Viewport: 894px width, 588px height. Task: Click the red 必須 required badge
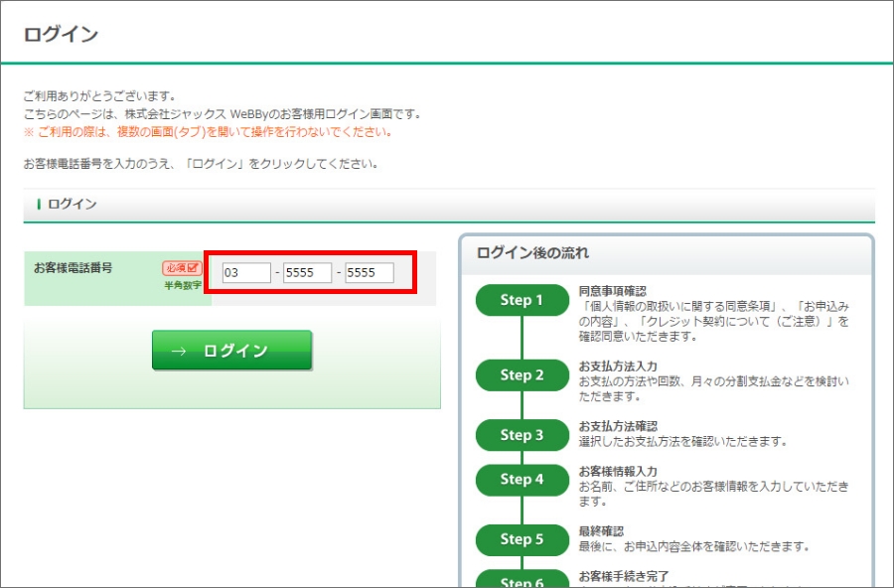[x=182, y=268]
